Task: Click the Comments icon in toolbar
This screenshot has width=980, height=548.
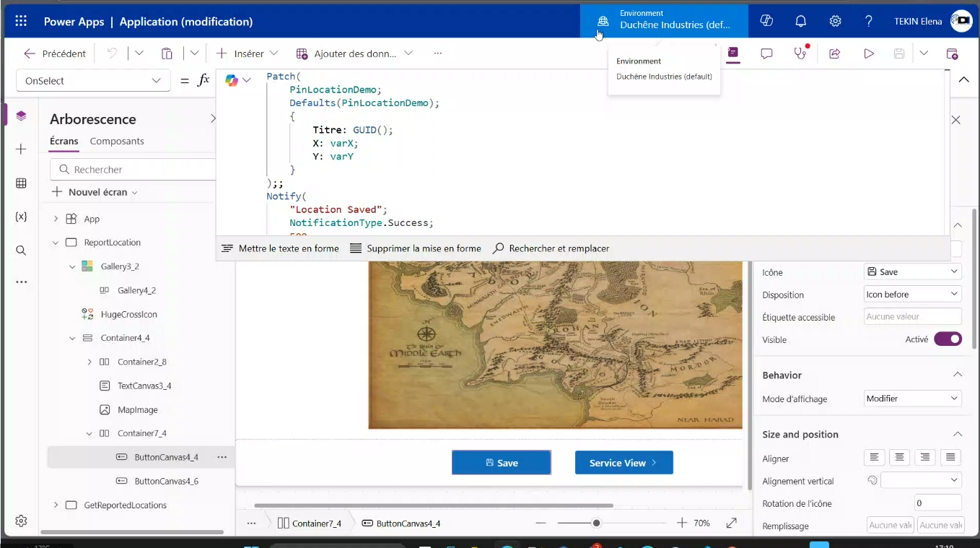Action: pyautogui.click(x=766, y=53)
